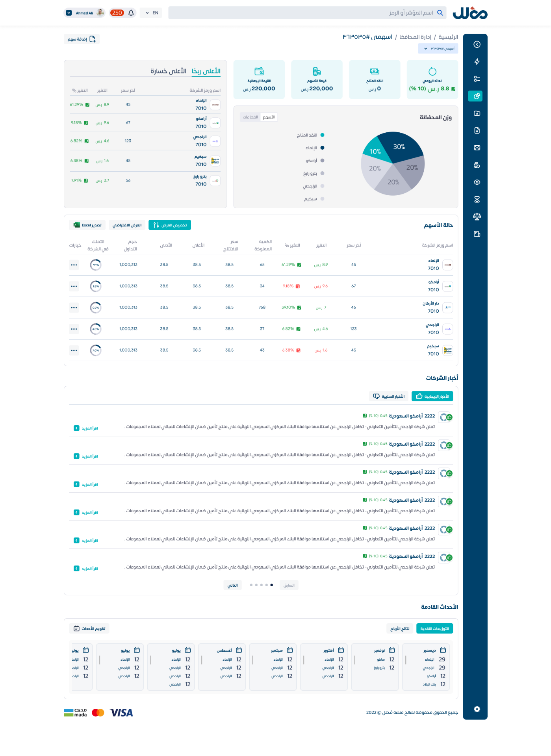Click العرض الافتراضي button

(x=127, y=225)
